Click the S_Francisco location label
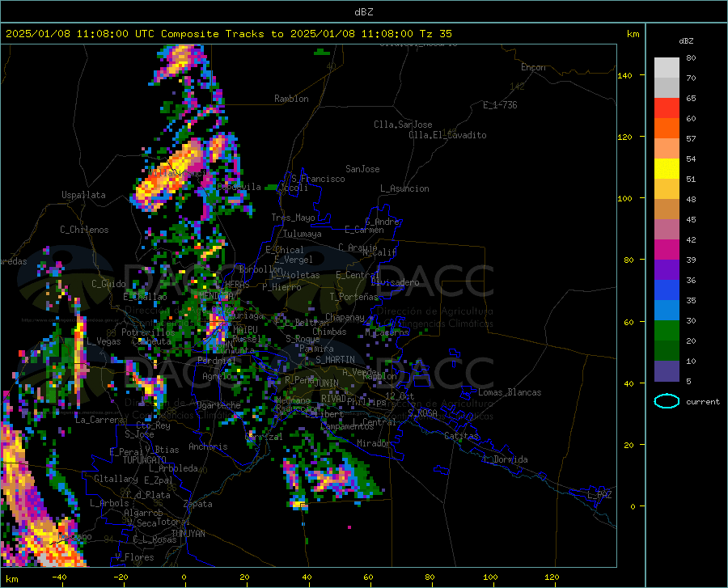The height and width of the screenshot is (588, 728). click(x=318, y=179)
